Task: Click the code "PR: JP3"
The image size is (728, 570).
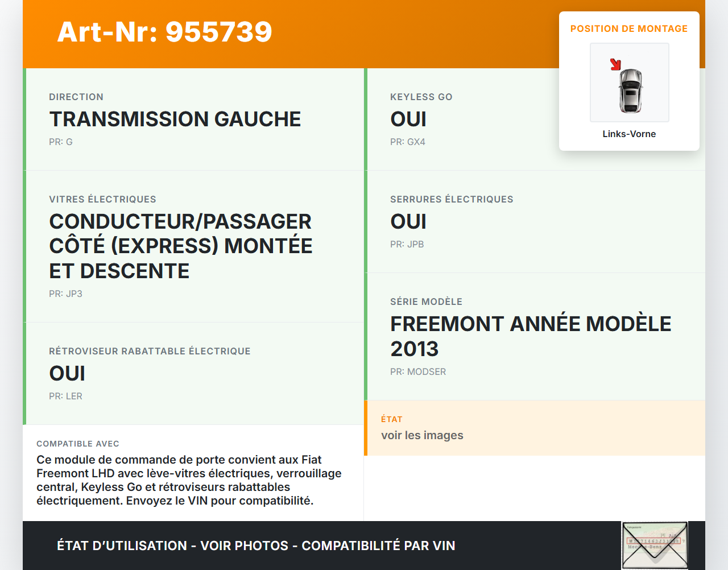Action: pyautogui.click(x=65, y=294)
